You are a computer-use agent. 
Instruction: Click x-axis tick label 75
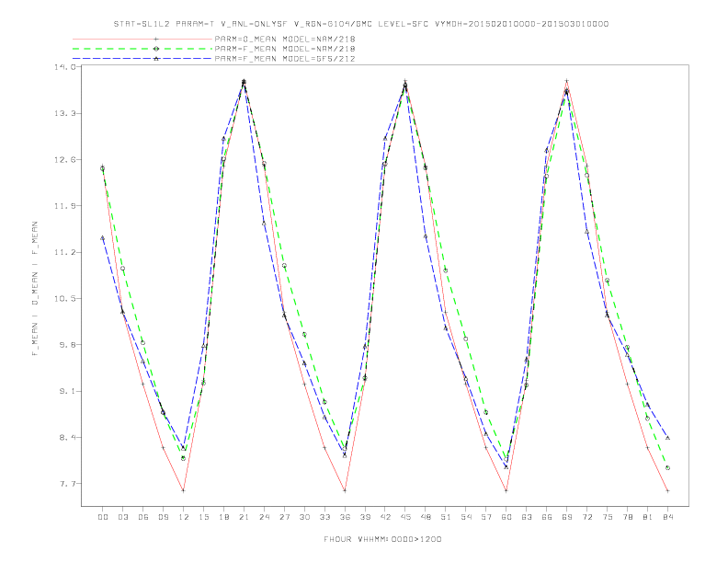[x=608, y=517]
